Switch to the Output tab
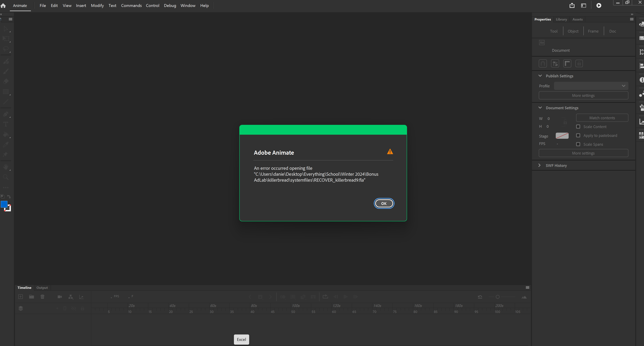This screenshot has height=346, width=644. click(x=42, y=287)
